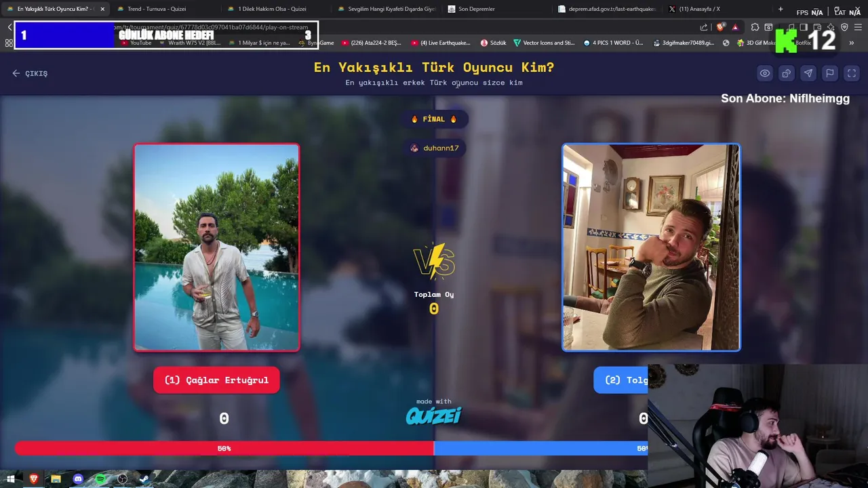Open File Explorer from taskbar
The image size is (868, 488).
click(x=56, y=479)
